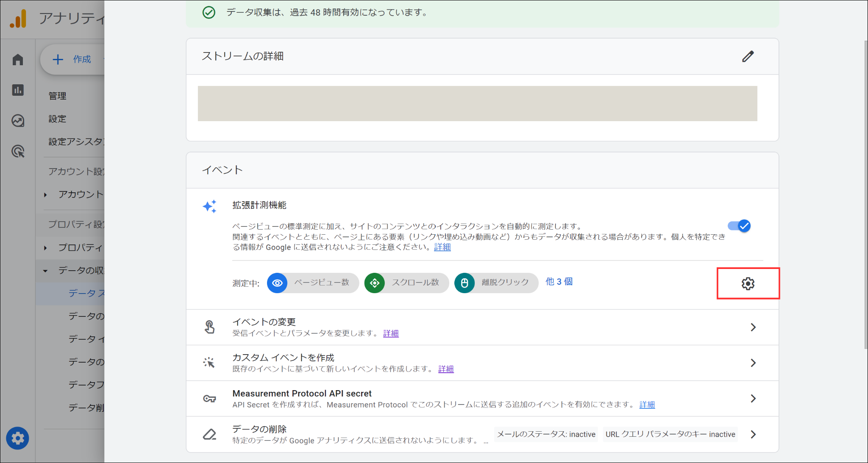The height and width of the screenshot is (463, 868).
Task: Click the 拡張計測機能 title text
Action: [x=259, y=205]
